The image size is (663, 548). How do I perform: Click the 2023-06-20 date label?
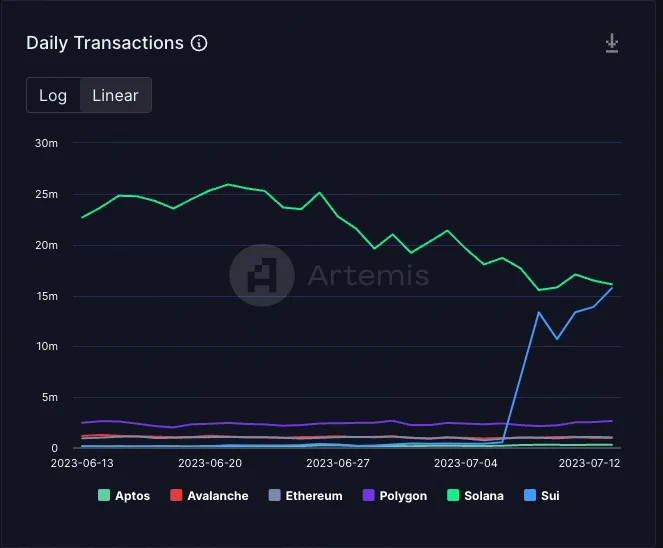[210, 463]
